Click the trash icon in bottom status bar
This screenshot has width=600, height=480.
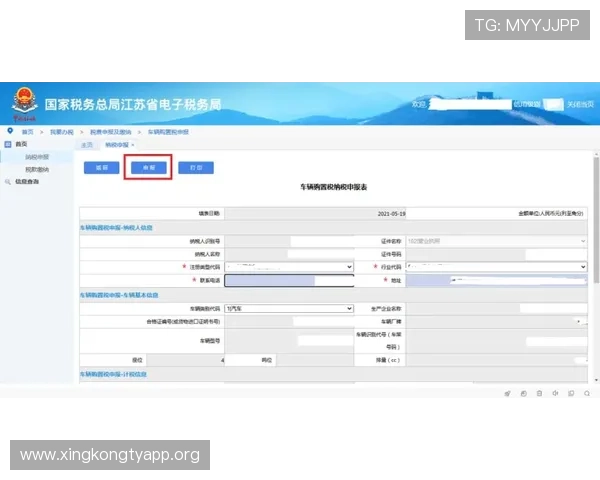tap(539, 393)
